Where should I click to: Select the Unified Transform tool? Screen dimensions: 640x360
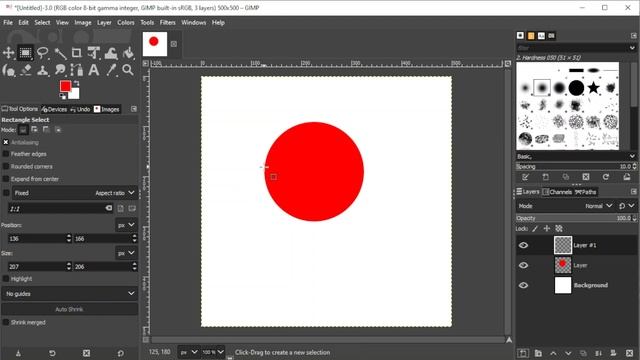point(94,53)
